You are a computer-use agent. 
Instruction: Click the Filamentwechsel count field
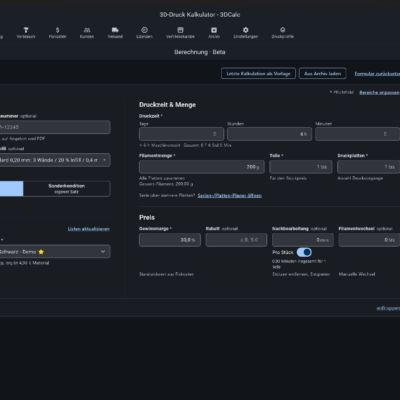pos(369,240)
